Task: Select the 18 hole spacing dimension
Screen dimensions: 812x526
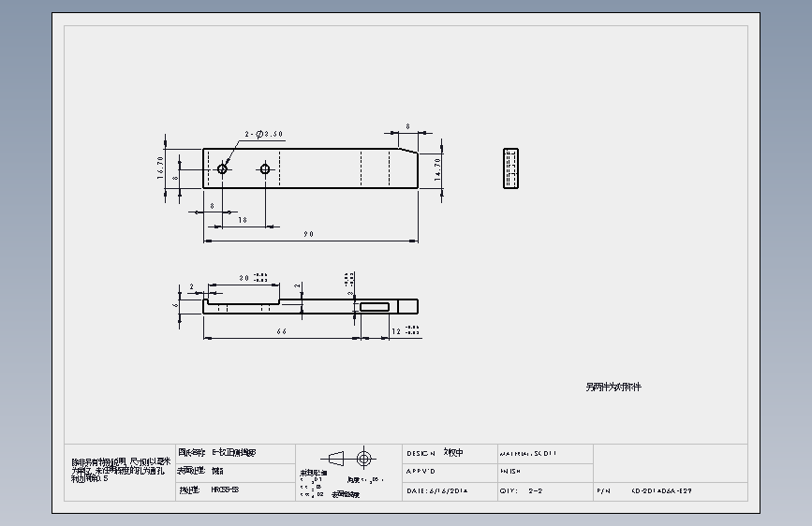Action: pos(243,220)
